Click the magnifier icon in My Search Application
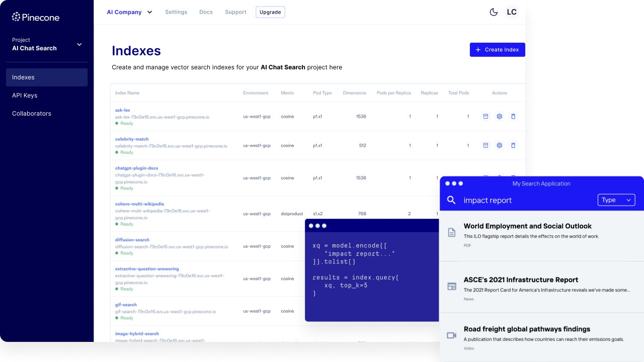 coord(451,200)
